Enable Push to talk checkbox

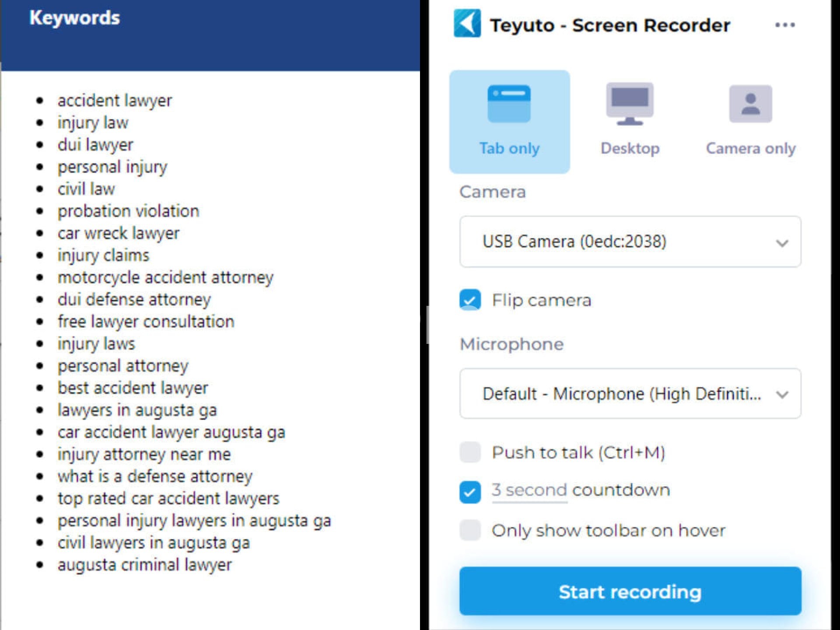point(470,452)
